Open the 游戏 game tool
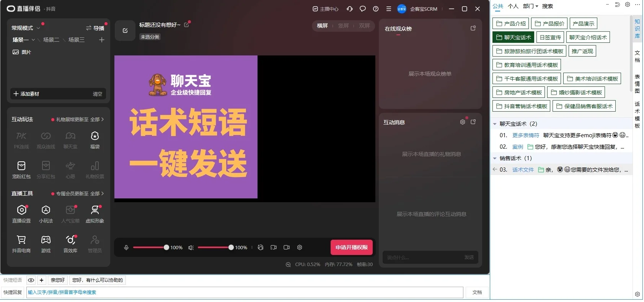This screenshot has height=302, width=644. pos(46,244)
